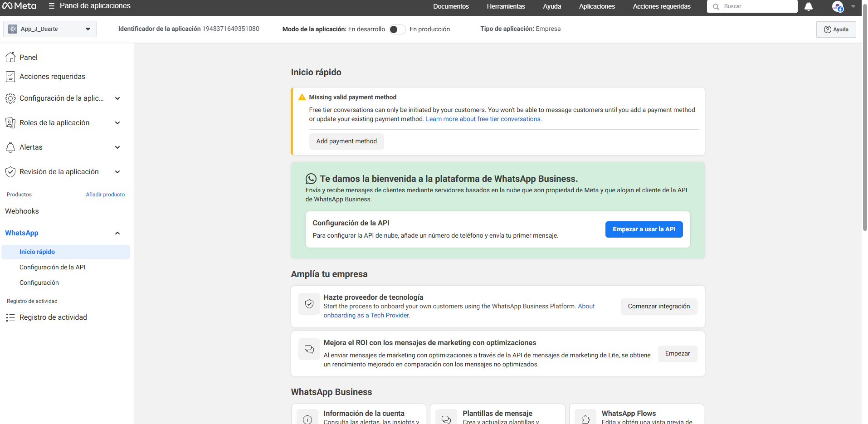
Task: Click the shield icon for tech provider
Action: pyautogui.click(x=309, y=304)
